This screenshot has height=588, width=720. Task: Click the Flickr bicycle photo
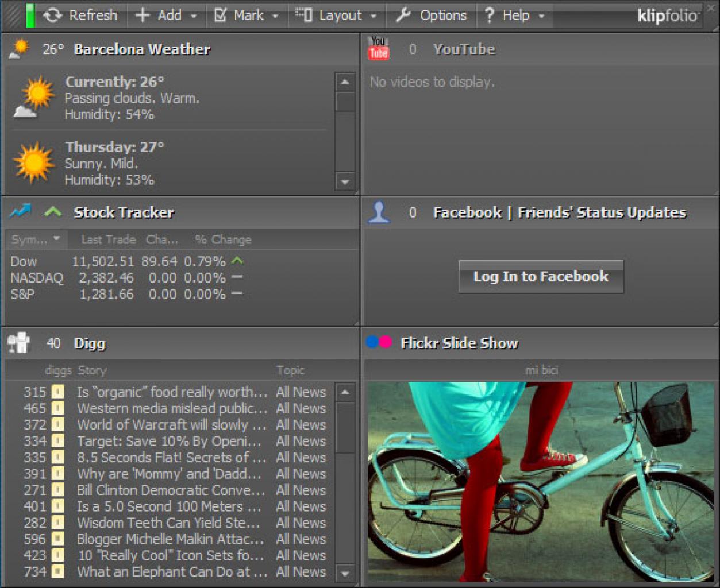pyautogui.click(x=540, y=482)
